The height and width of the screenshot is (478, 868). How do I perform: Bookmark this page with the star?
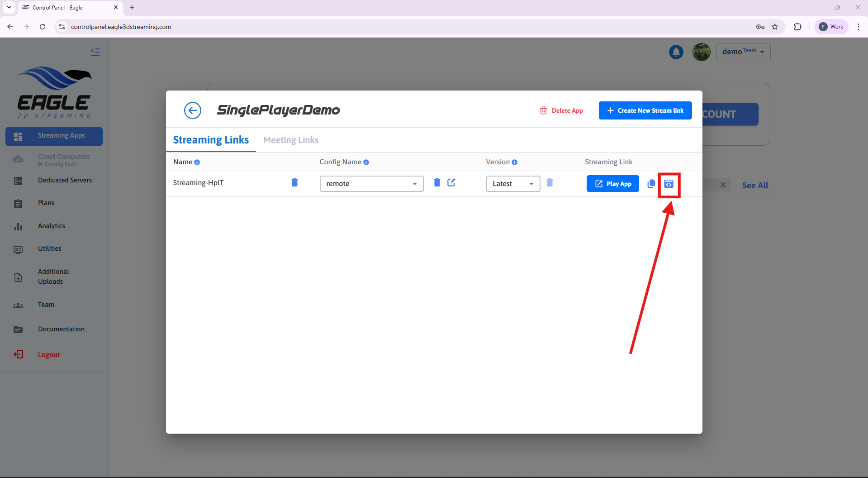(775, 27)
